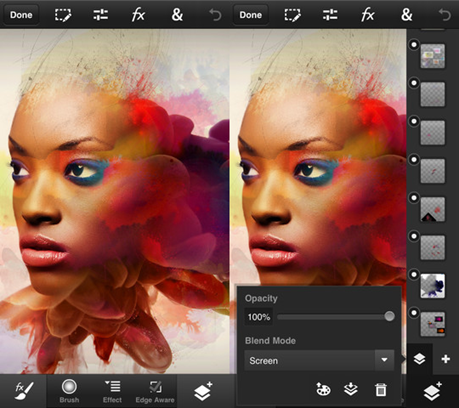Toggle visibility of the topmost layer

pos(414,44)
